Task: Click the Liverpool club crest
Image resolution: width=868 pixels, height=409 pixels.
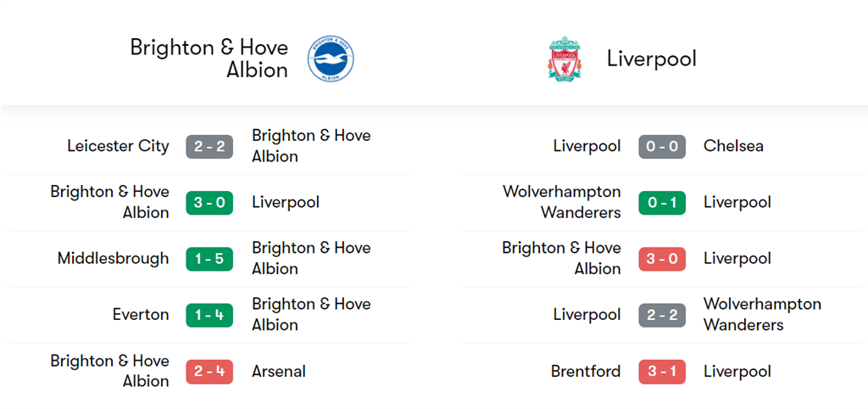Action: 564,59
